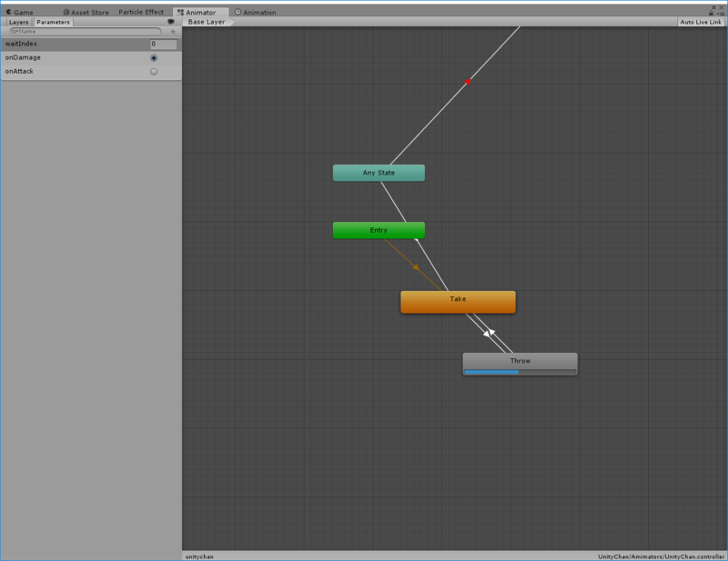Toggle the onAttack trigger radio

(154, 72)
